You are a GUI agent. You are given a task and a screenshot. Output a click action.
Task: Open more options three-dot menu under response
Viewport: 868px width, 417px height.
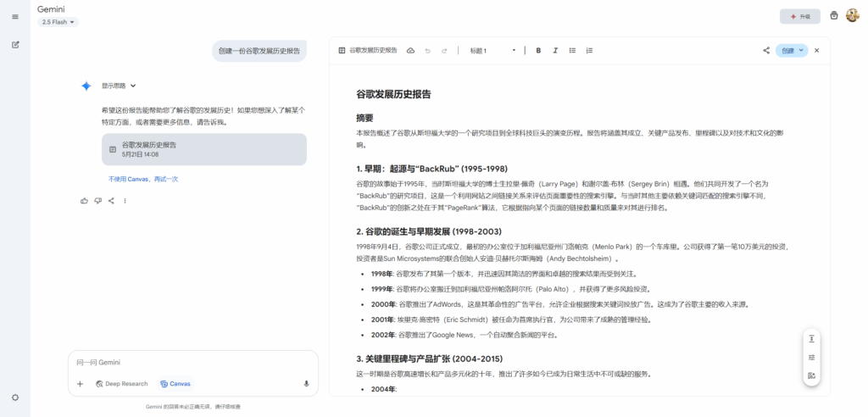coord(125,201)
